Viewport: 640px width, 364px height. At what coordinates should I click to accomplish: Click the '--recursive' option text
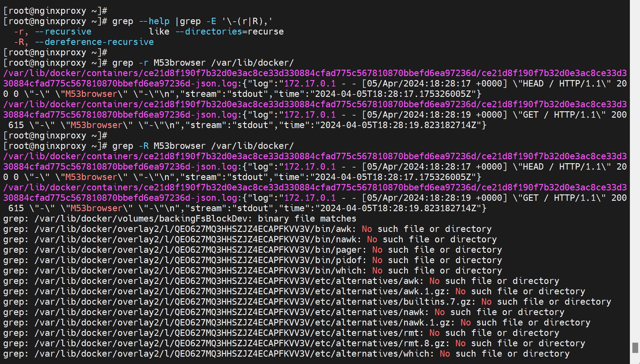(63, 32)
